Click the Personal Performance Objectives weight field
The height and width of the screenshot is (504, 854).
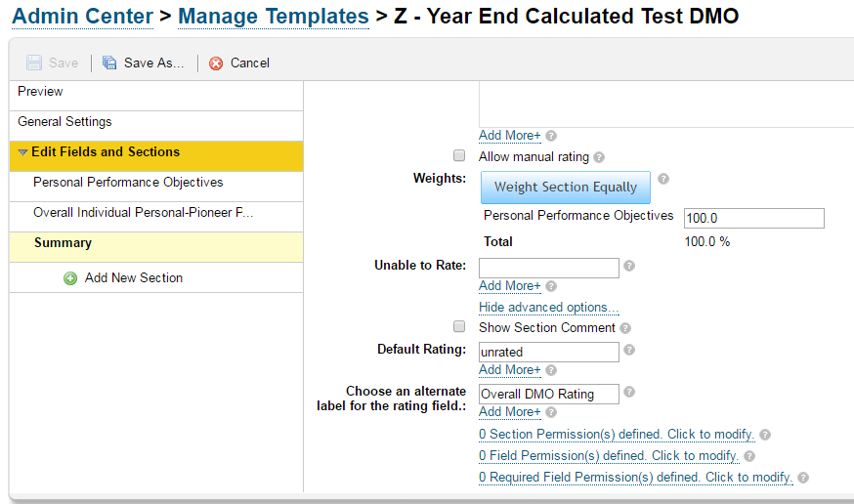753,218
